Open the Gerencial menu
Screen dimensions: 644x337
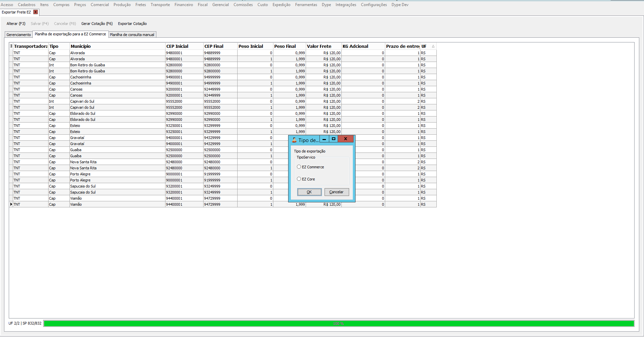tap(220, 5)
